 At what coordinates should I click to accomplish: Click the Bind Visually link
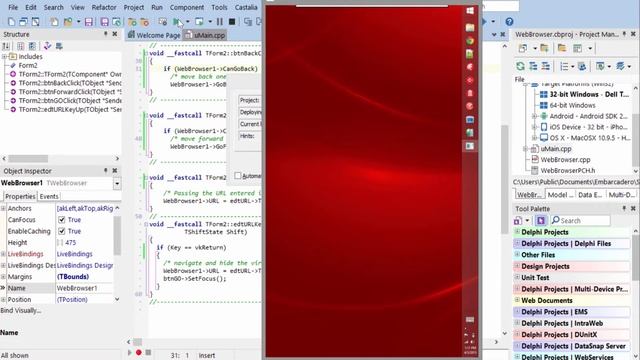(21, 311)
